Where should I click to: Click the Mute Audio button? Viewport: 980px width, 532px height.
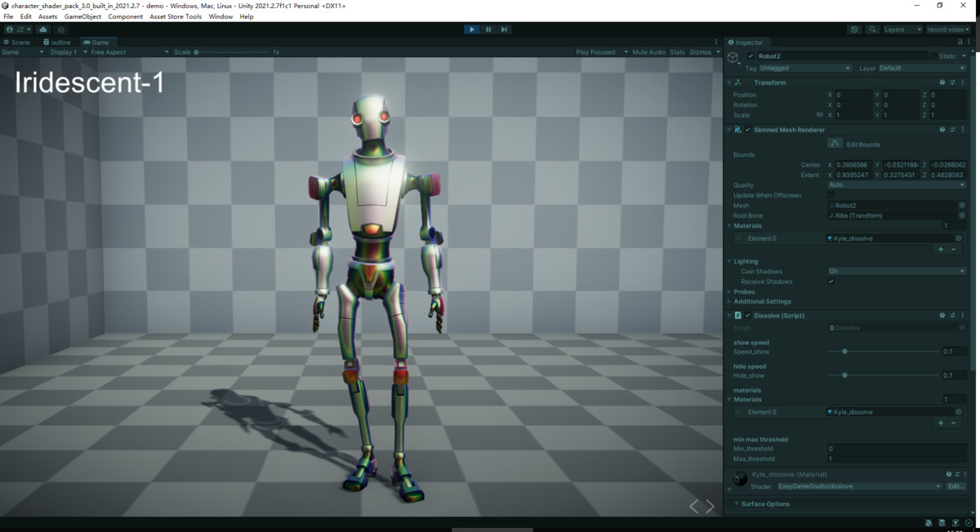[x=648, y=52]
